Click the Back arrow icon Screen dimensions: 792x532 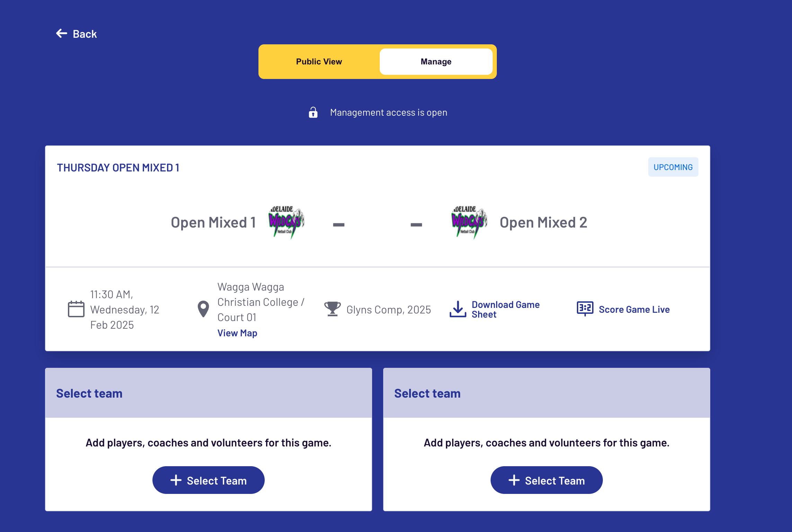(62, 34)
